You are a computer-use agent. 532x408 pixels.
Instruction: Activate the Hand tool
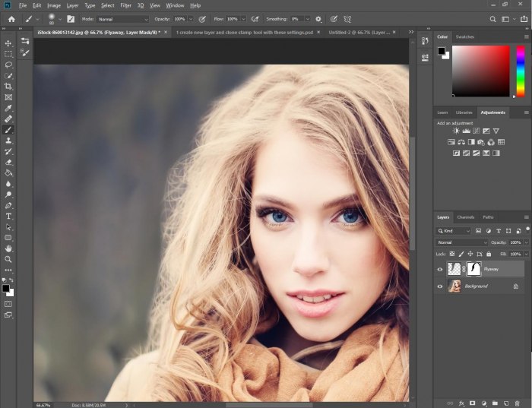coord(8,248)
